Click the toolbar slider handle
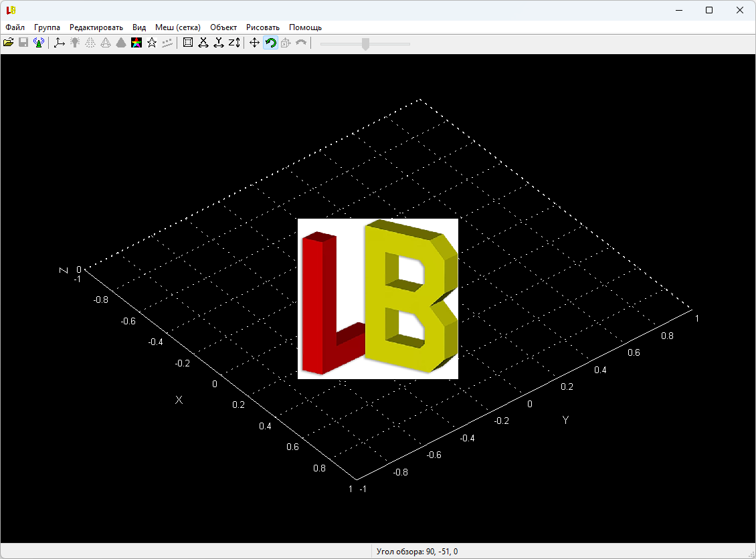 [365, 43]
